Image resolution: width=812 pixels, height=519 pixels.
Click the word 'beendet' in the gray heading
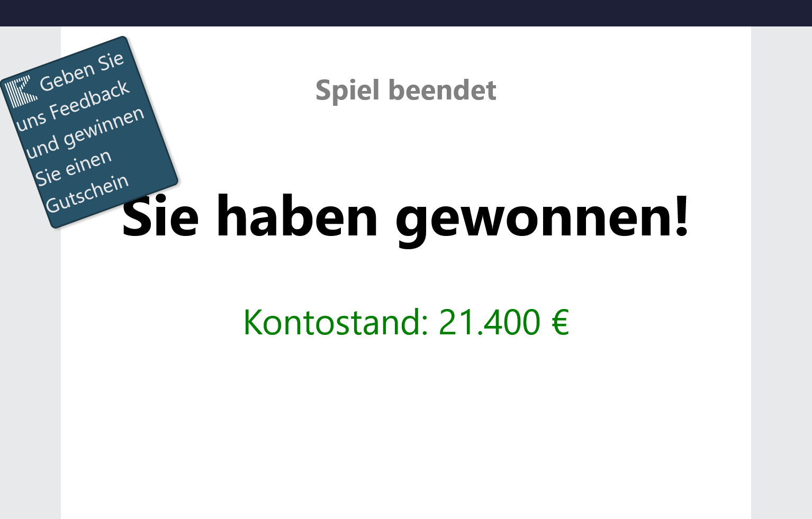click(x=443, y=90)
